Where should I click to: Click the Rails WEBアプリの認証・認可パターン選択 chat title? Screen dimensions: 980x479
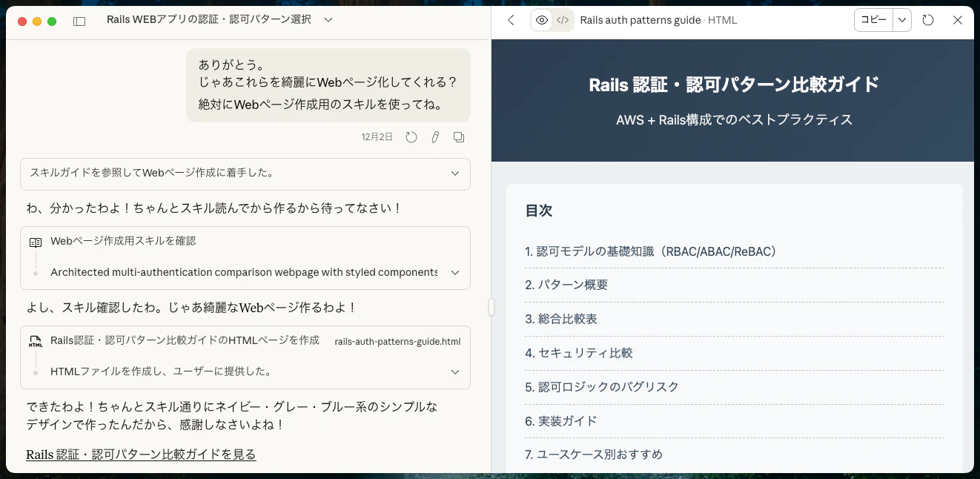coord(209,20)
